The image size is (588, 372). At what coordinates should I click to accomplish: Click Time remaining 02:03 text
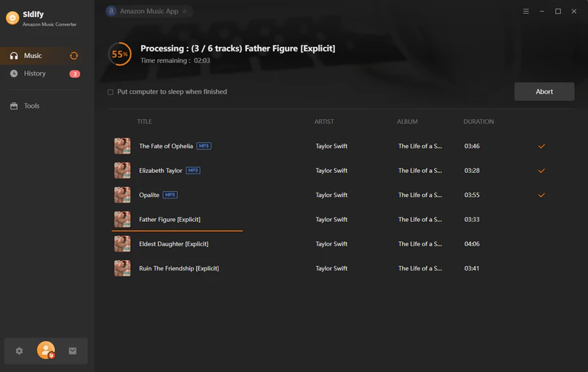coord(175,60)
